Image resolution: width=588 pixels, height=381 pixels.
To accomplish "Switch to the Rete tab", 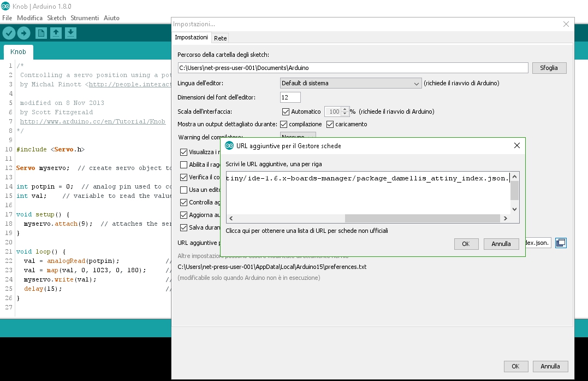I will [x=221, y=38].
